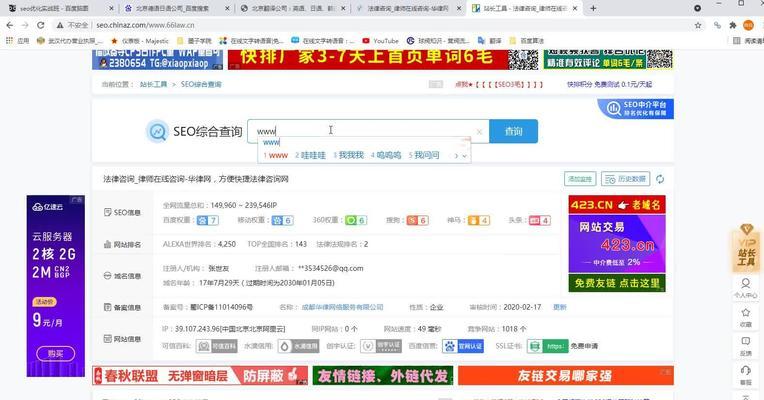Viewport: 764px width, 400px height.
Task: Click the Toutiao weight 4 badge
Action: [540, 220]
